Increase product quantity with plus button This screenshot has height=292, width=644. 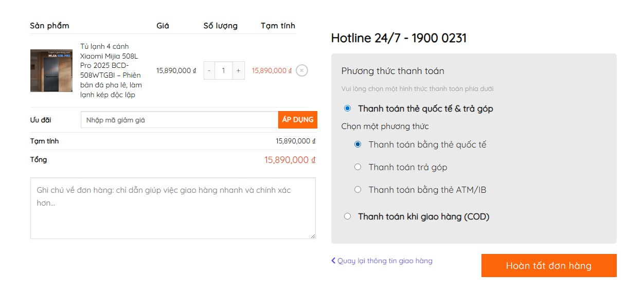tap(238, 70)
